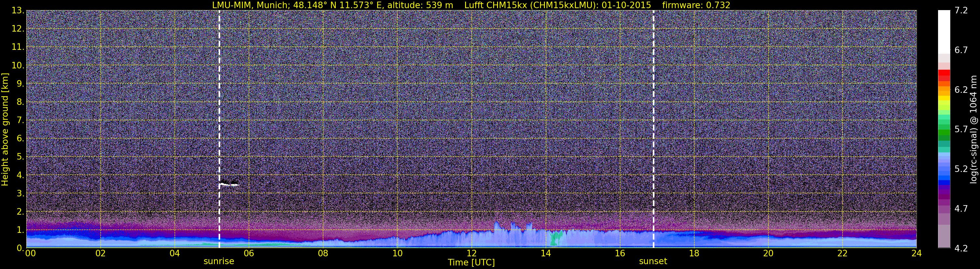Click the 'sunrise' label below the time axis
Viewport: 980px width, 269px height.
pos(219,261)
